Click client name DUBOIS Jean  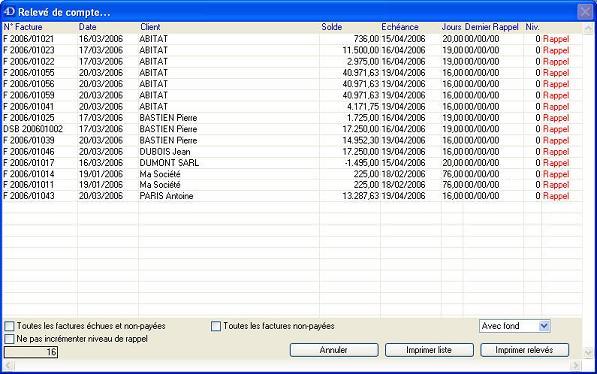click(x=165, y=152)
